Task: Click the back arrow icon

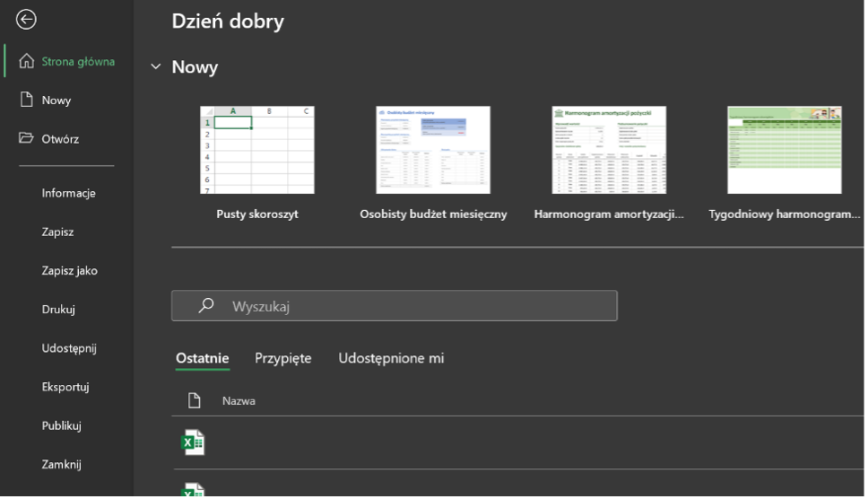Action: click(27, 20)
